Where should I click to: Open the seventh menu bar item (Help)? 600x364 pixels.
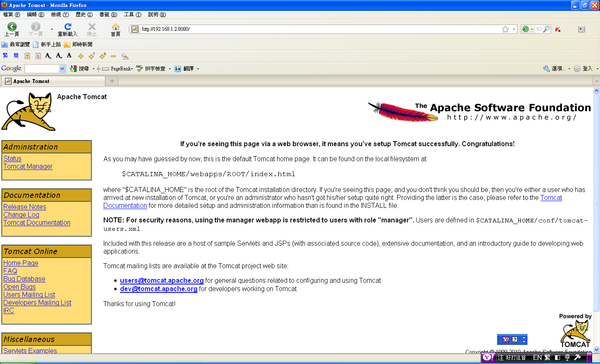[157, 15]
